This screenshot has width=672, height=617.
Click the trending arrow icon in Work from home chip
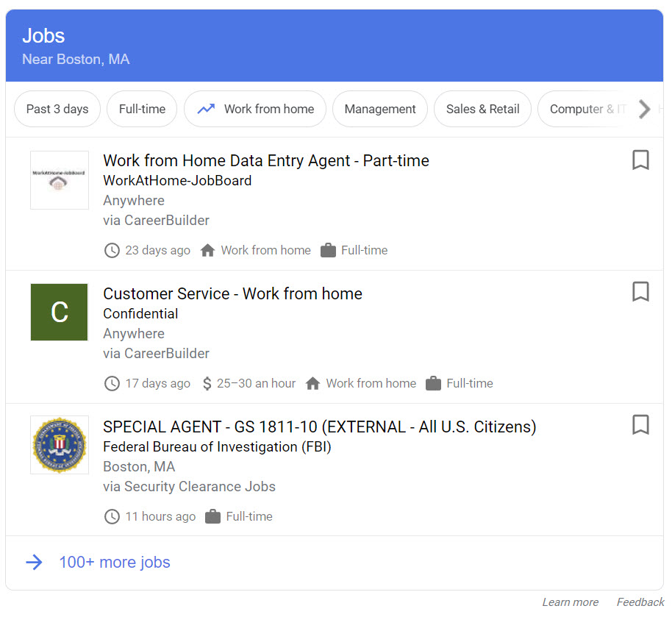pyautogui.click(x=206, y=109)
